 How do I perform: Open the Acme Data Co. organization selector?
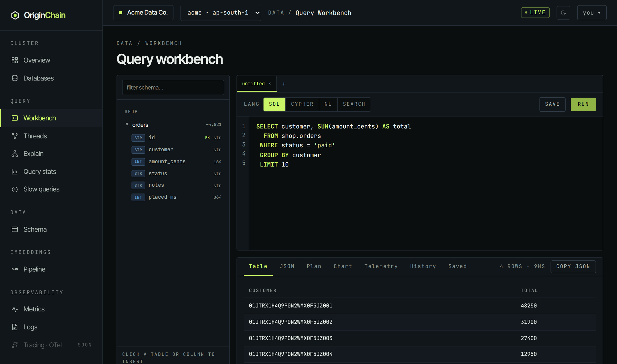click(x=143, y=13)
